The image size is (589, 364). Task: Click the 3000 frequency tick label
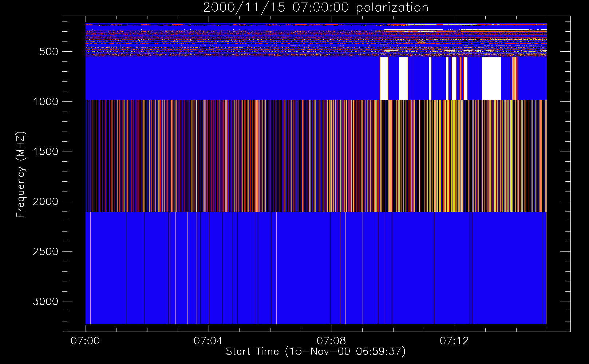[x=46, y=301]
